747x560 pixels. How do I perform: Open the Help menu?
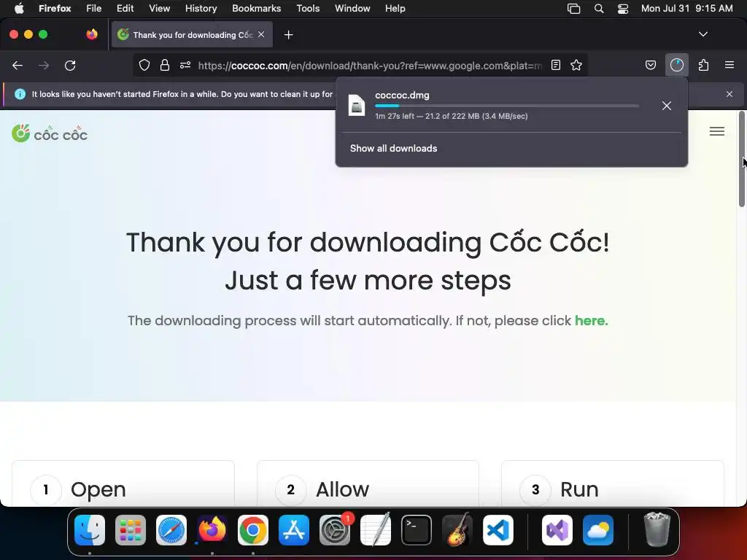395,8
